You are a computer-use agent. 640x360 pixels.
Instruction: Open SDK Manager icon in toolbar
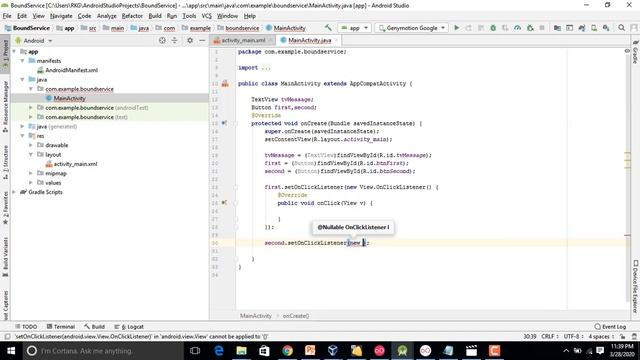pos(606,28)
